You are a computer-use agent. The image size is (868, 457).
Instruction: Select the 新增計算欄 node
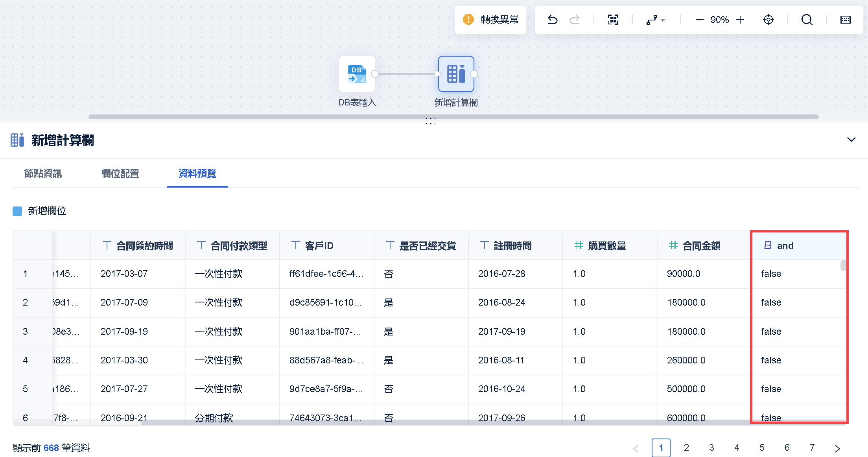456,74
